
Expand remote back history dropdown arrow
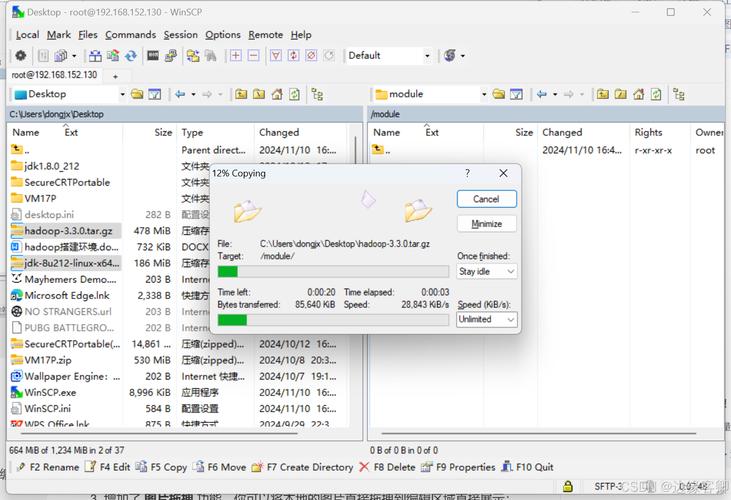(x=555, y=94)
